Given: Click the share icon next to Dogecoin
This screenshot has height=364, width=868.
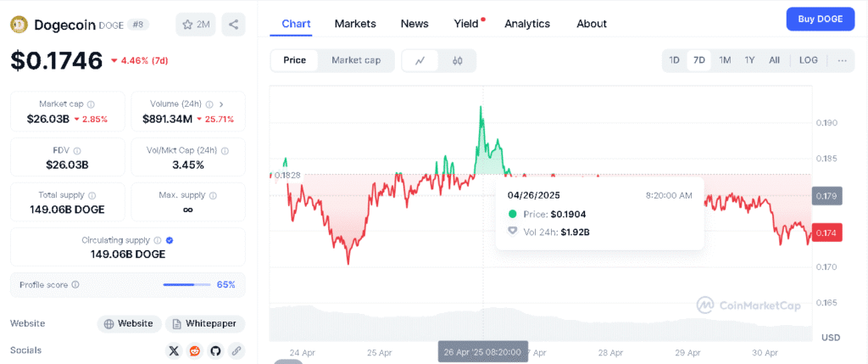Looking at the screenshot, I should pyautogui.click(x=233, y=25).
